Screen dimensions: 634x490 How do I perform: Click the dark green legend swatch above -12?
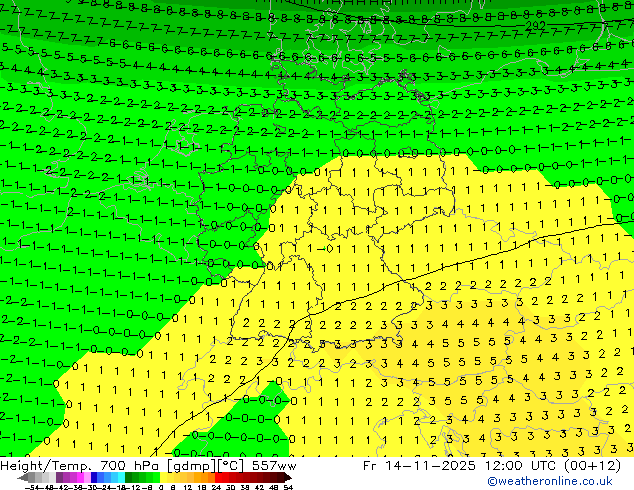(x=128, y=477)
